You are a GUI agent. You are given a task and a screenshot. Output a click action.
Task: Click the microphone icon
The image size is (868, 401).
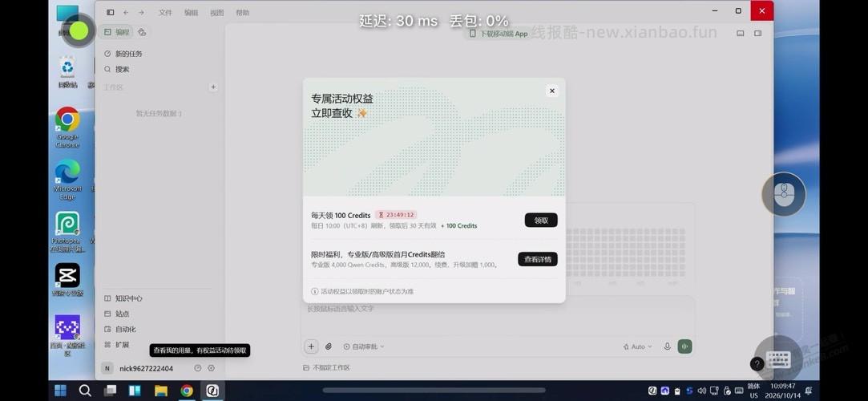(667, 346)
